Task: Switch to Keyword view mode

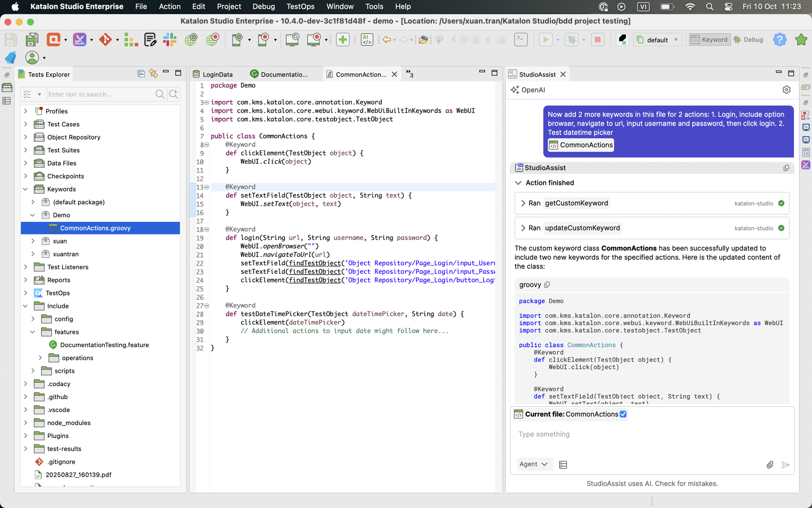Action: click(x=709, y=40)
